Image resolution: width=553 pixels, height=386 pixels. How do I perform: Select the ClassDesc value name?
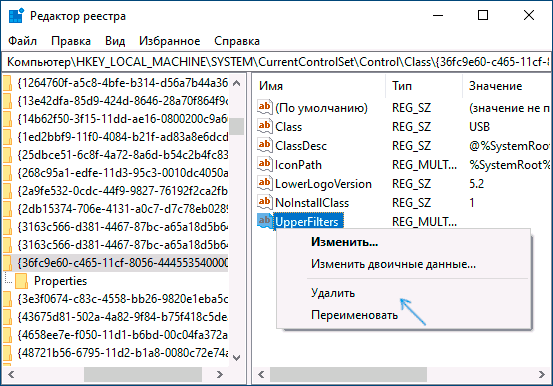click(x=301, y=146)
